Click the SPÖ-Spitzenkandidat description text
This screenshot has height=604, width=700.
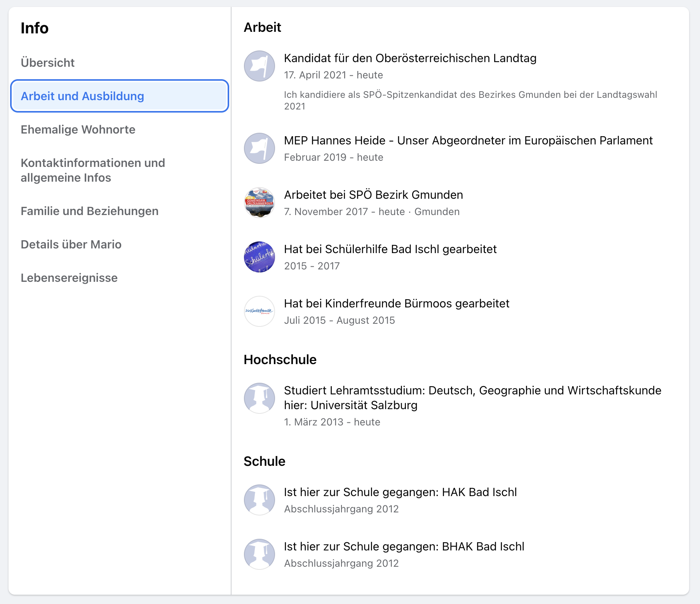[470, 101]
